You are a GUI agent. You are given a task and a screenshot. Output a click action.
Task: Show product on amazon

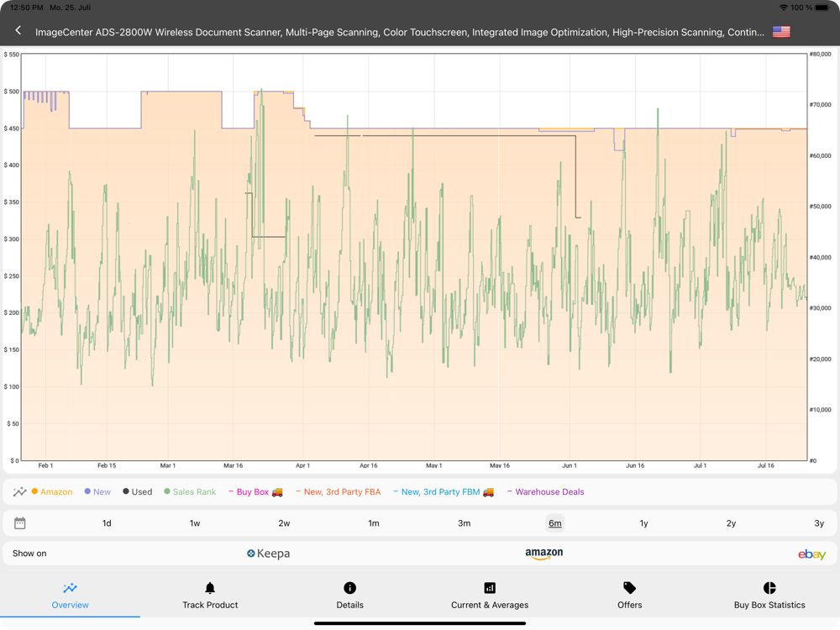(x=543, y=554)
